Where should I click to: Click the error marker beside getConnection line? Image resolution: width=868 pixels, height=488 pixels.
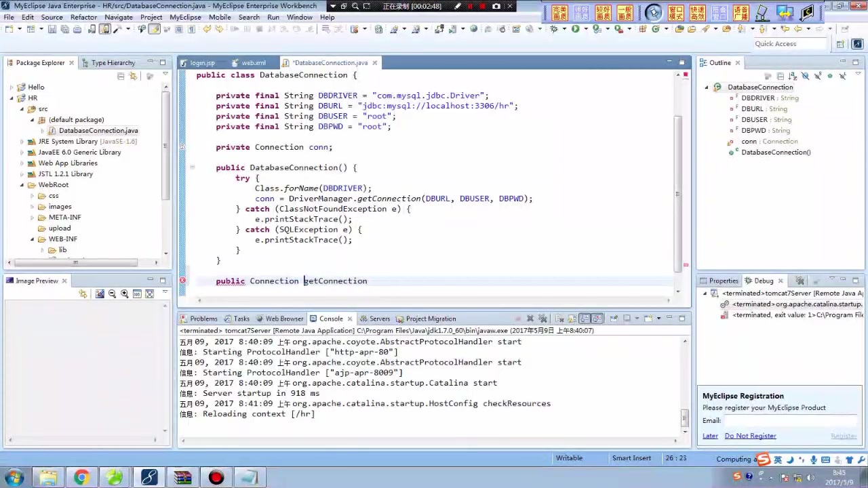click(182, 281)
